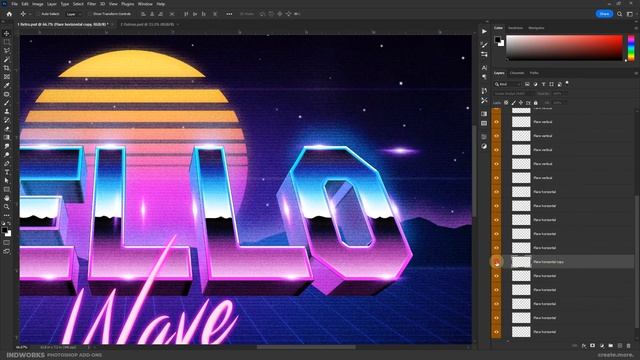Viewport: 640px width, 360px height.
Task: Toggle the Auto-Select checkbox
Action: click(x=39, y=14)
